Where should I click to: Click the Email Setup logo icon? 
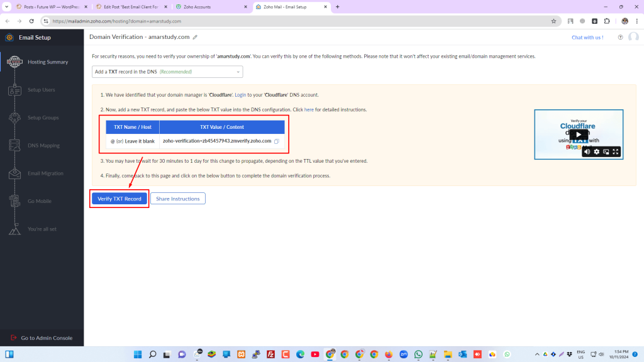pos(9,37)
